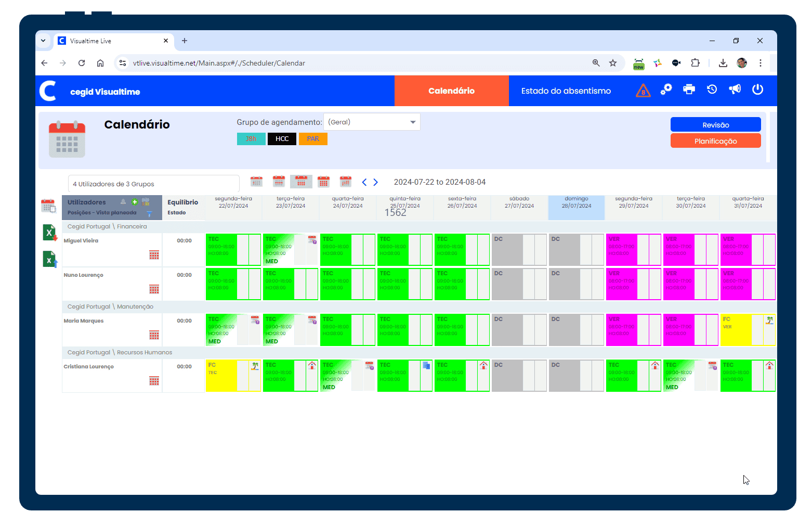This screenshot has height=525, width=812.
Task: Click green plus icon in Utilizadores header
Action: [135, 202]
